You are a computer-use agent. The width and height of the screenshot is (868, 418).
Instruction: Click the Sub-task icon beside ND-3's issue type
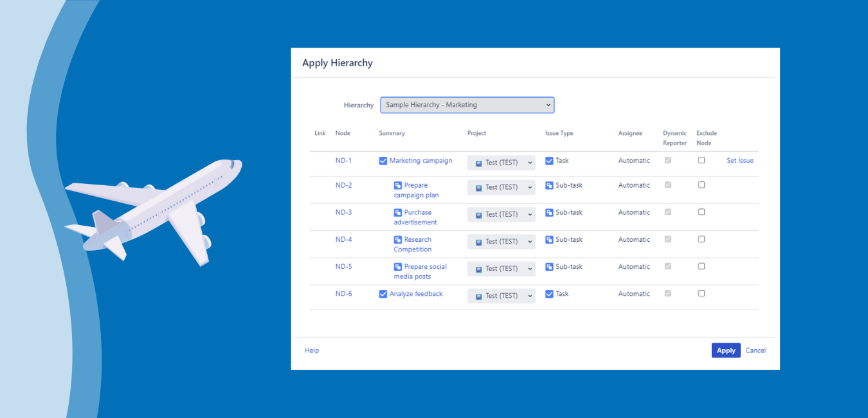tap(550, 212)
